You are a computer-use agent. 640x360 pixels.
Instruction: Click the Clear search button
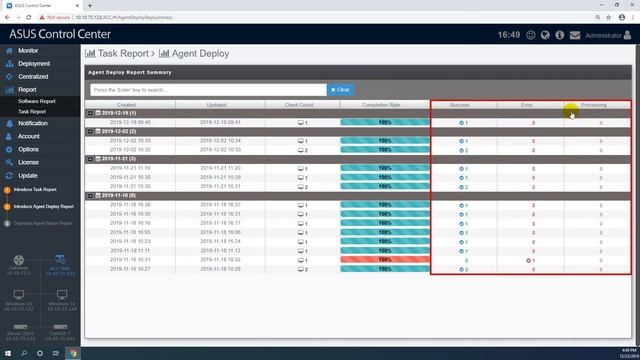(x=340, y=90)
